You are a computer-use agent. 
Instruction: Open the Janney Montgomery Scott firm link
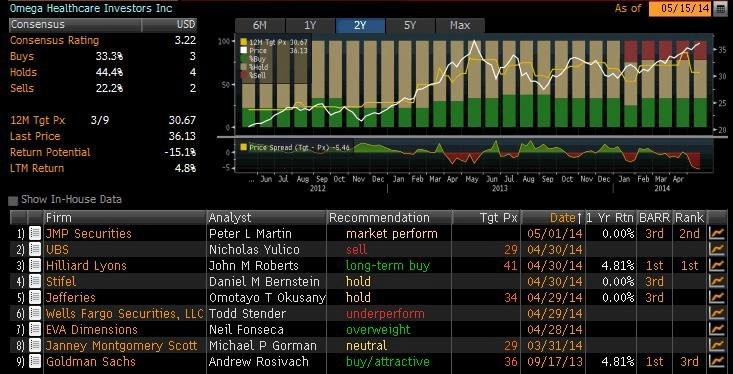pos(122,345)
